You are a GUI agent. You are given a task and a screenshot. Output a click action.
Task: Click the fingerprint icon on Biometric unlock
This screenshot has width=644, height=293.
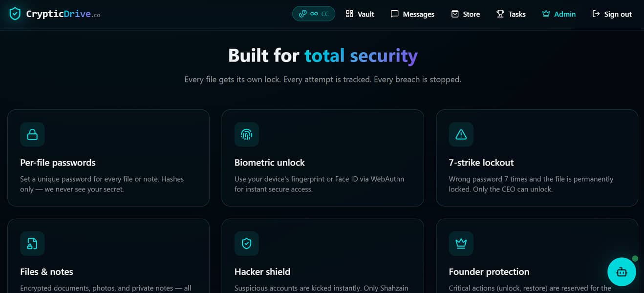click(247, 134)
